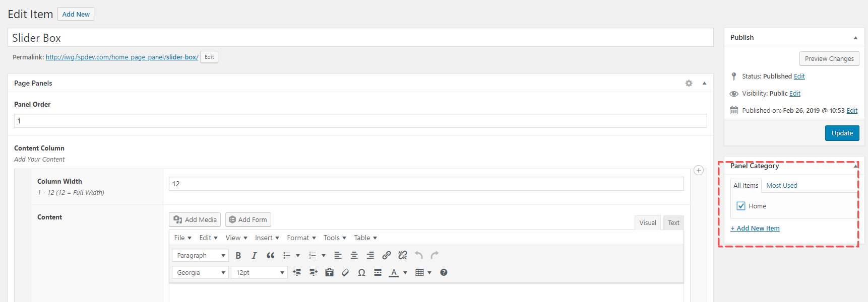
Task: Open the Tools menu in editor
Action: click(x=335, y=238)
